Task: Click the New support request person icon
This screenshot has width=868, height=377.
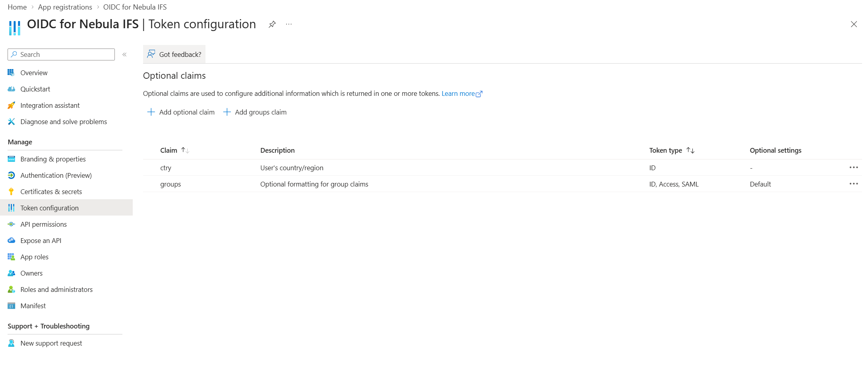Action: click(11, 343)
